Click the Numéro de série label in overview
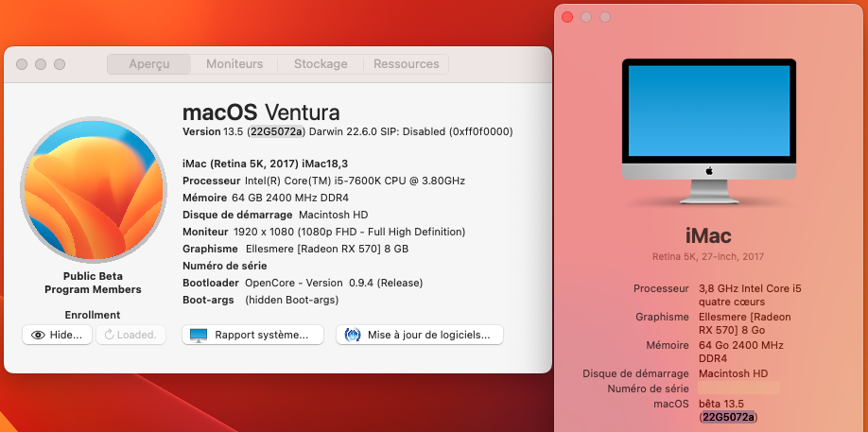 [225, 266]
